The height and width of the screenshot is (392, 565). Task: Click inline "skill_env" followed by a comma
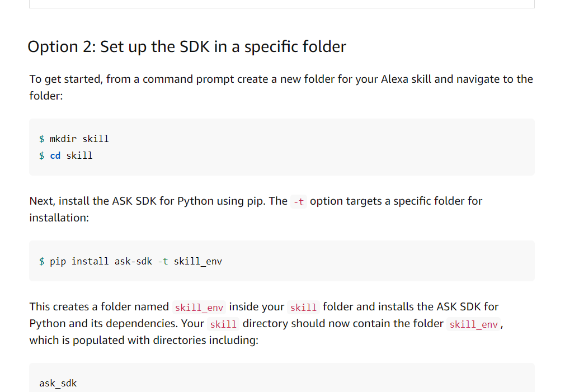point(473,324)
